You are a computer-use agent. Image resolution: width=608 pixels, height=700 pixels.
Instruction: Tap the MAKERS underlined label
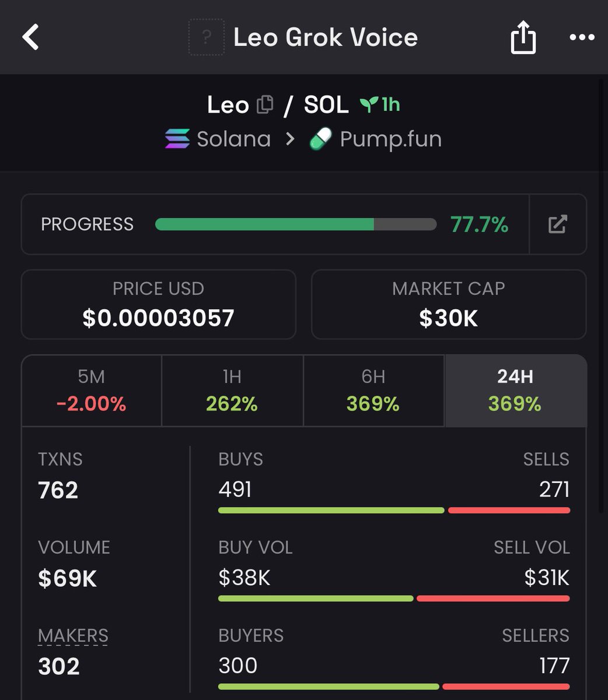[73, 635]
